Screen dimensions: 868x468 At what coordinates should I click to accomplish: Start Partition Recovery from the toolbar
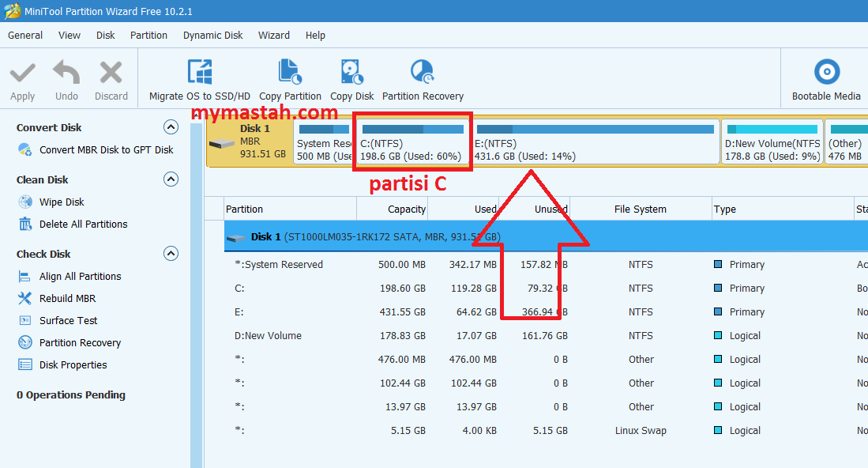pos(423,81)
